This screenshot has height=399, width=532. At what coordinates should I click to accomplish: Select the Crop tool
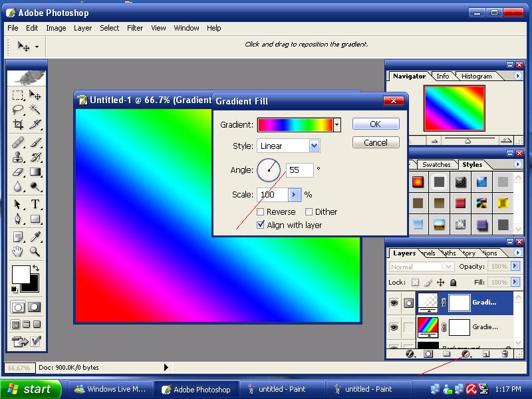pyautogui.click(x=19, y=125)
